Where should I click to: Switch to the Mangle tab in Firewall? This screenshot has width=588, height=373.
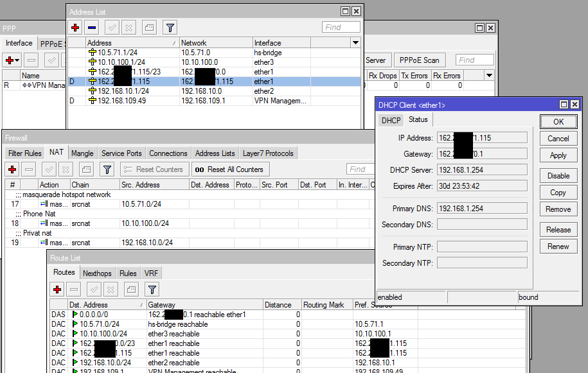tap(82, 153)
